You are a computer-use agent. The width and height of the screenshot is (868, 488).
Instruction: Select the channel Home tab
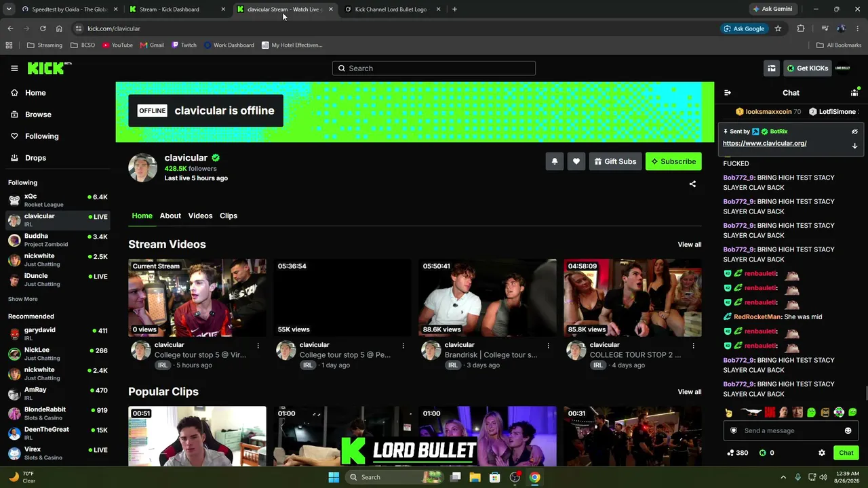pos(142,216)
